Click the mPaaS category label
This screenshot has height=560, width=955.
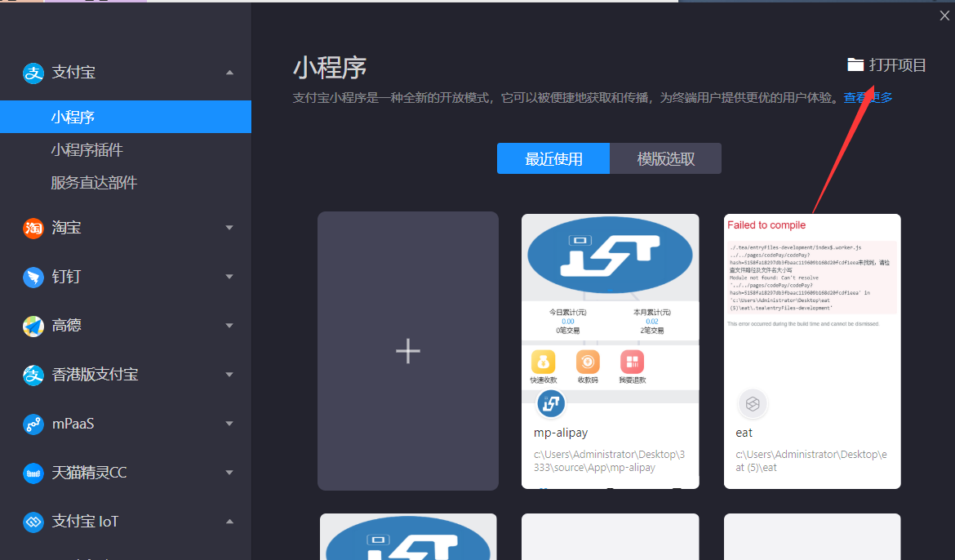73,424
